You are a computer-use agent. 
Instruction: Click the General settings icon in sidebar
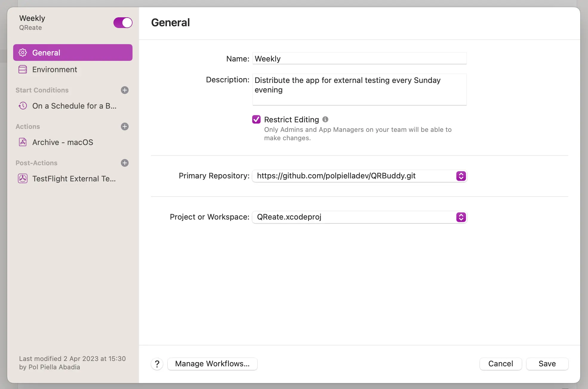pyautogui.click(x=23, y=52)
